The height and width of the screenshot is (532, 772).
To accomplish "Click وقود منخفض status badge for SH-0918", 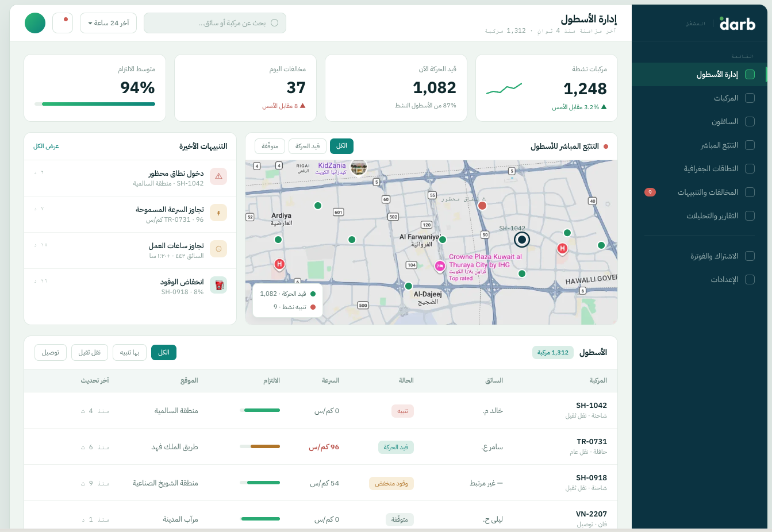I will tap(391, 483).
